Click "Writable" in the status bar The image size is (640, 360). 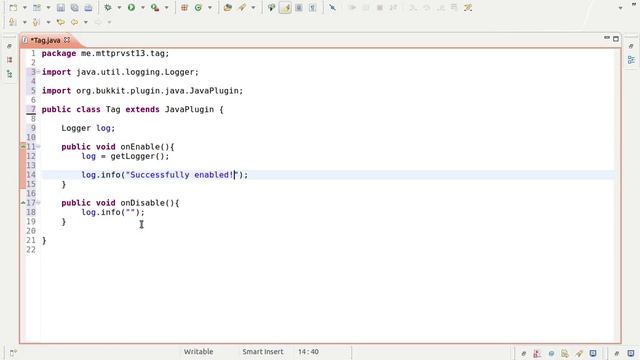pyautogui.click(x=198, y=351)
